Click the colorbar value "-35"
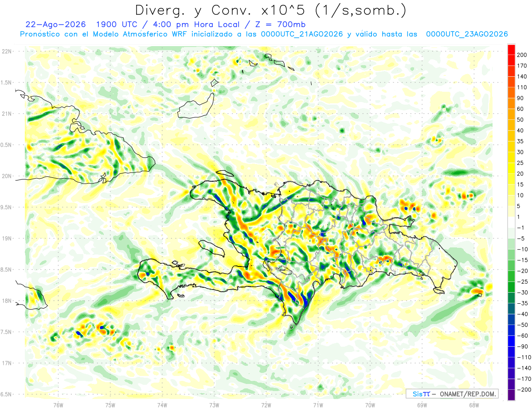The height and width of the screenshot is (411, 532). (522, 303)
